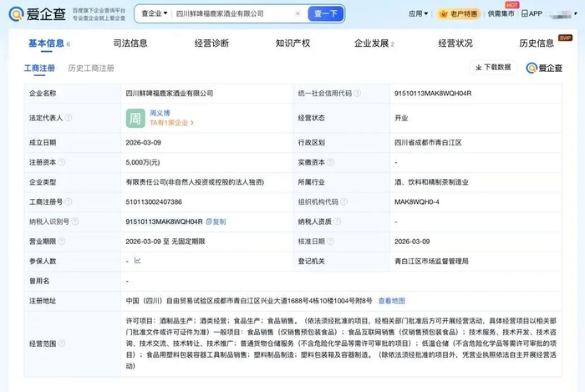Image resolution: width=585 pixels, height=392 pixels.
Task: Focus the company name search field
Action: click(x=233, y=14)
